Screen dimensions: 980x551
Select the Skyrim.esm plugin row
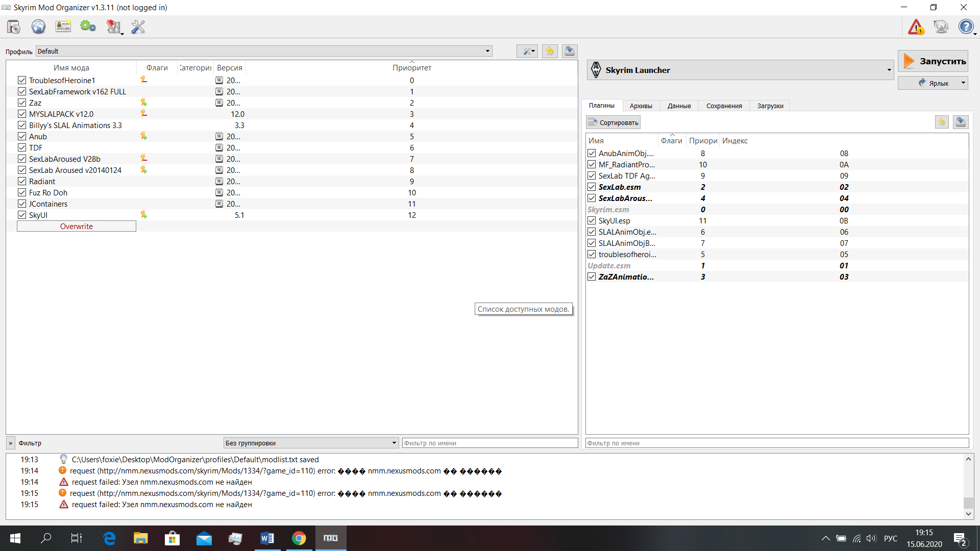pos(777,209)
